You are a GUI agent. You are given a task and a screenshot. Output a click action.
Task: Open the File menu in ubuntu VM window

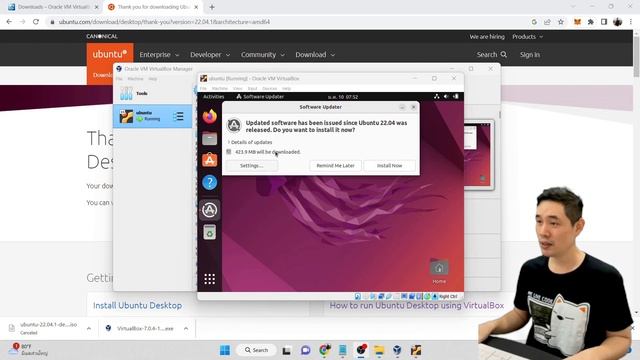point(203,89)
